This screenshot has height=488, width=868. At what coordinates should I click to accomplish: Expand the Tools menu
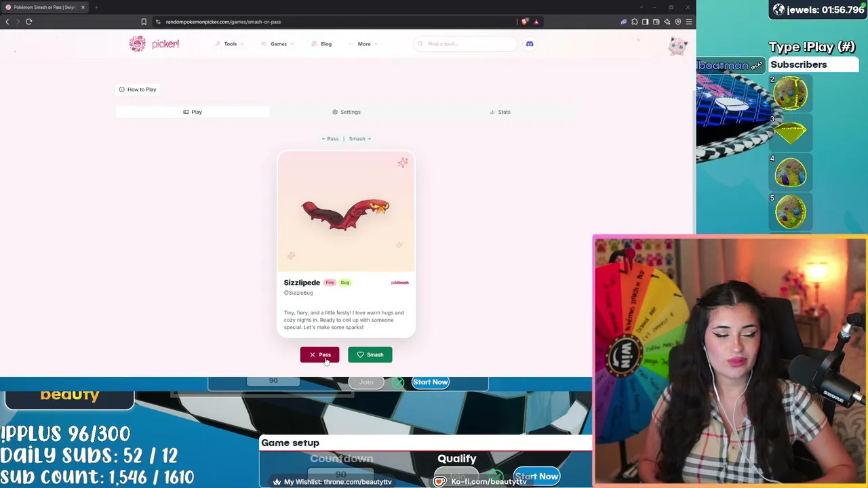click(229, 44)
